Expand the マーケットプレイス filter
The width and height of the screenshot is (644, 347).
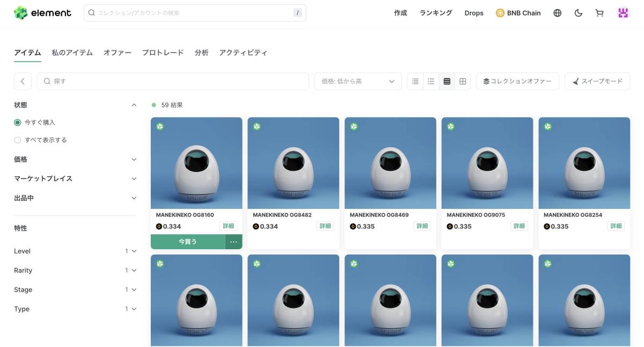point(134,178)
